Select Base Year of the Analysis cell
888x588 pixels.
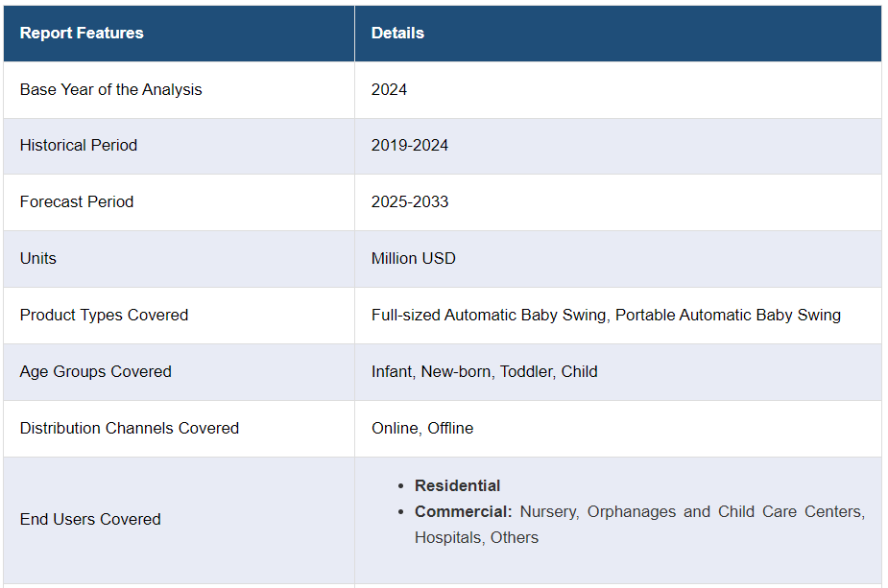111,89
